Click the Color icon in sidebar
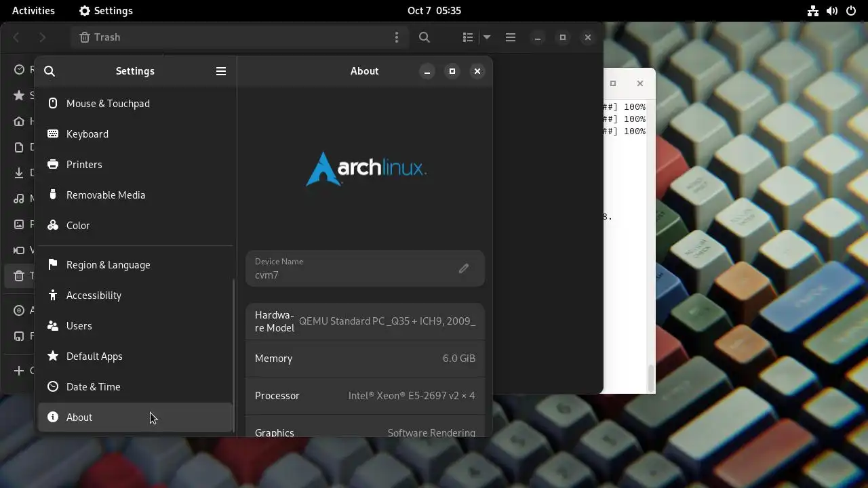Viewport: 868px width, 488px height. click(x=53, y=225)
